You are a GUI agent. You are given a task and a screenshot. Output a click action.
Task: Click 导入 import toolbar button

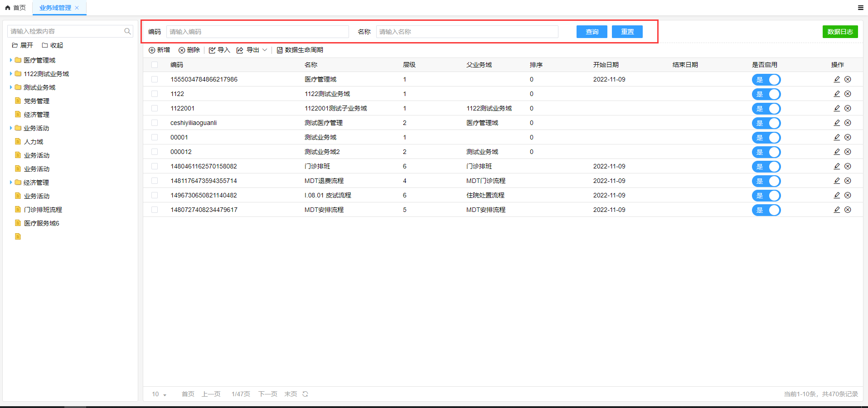pos(219,50)
